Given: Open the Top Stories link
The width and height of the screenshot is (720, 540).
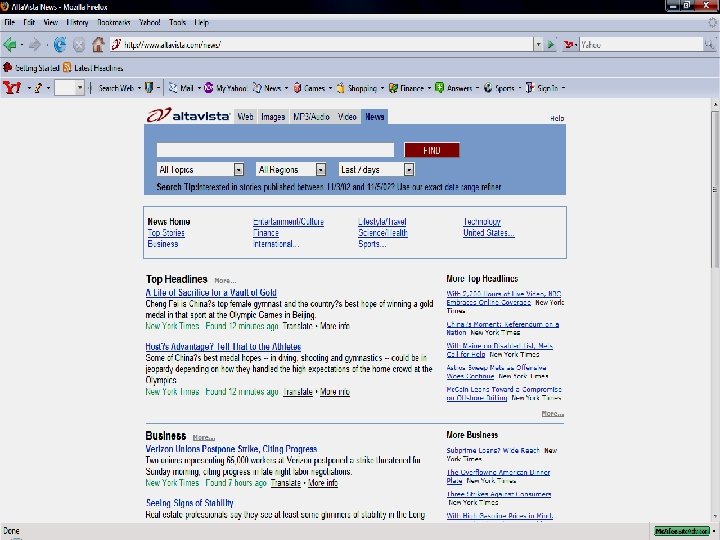Looking at the screenshot, I should [166, 233].
